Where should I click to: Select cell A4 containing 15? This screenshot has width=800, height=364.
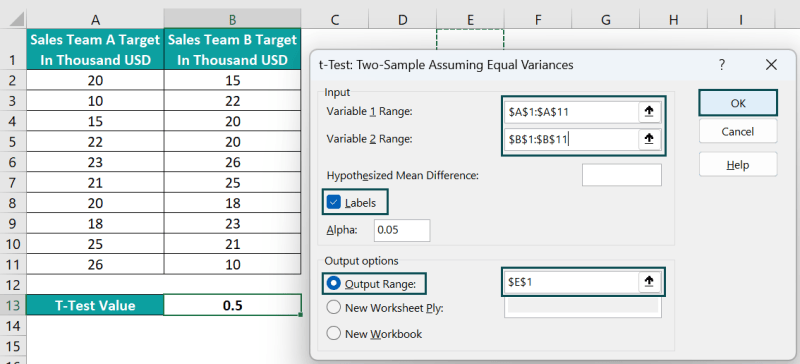[95, 122]
